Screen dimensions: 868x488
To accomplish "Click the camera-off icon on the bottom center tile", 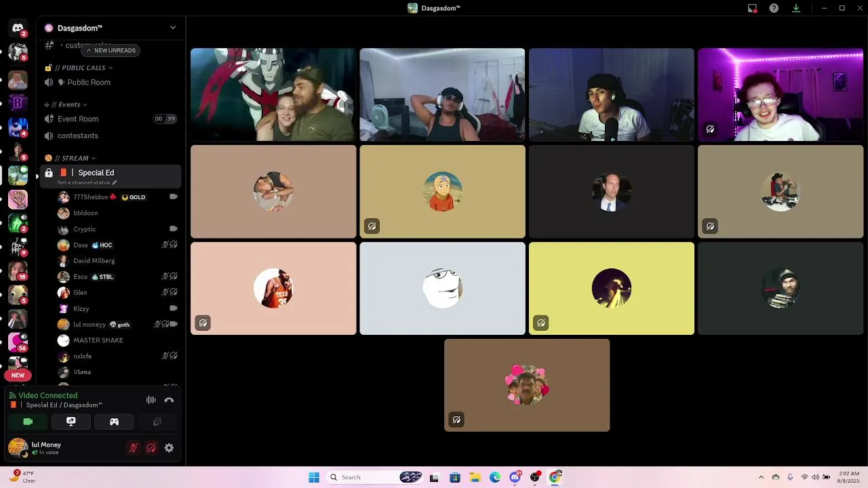I will pos(456,420).
